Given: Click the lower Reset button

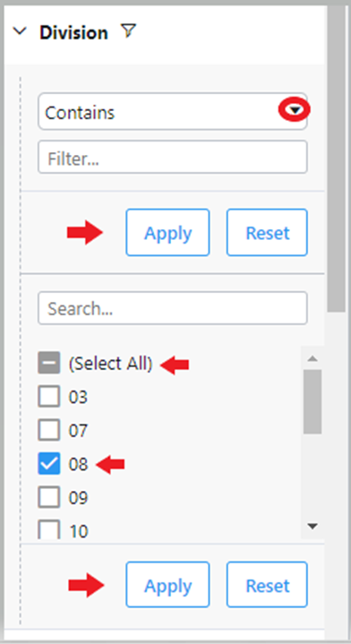Looking at the screenshot, I should [267, 585].
